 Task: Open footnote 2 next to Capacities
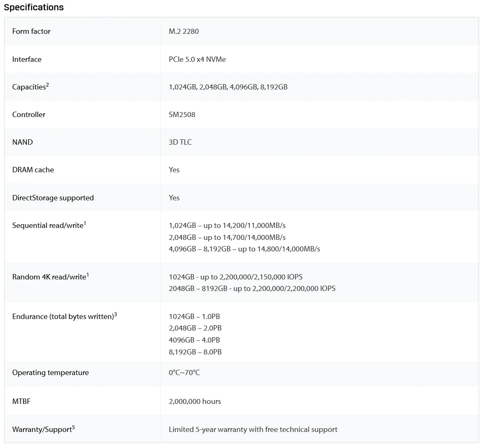pyautogui.click(x=47, y=85)
